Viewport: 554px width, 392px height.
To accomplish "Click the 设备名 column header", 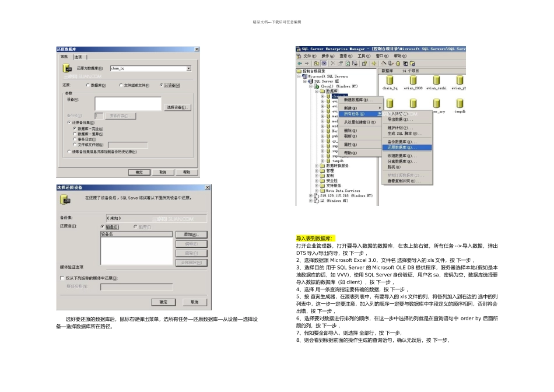I will pos(136,234).
